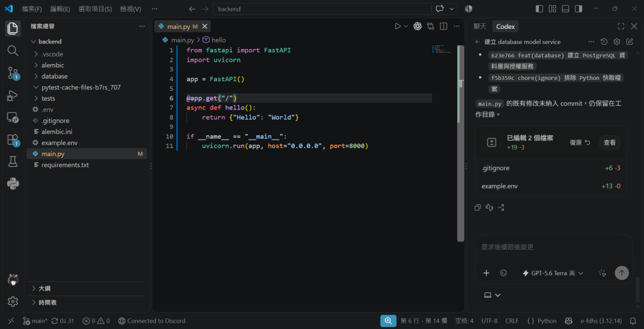Viewport: 644px width, 329px height.
Task: Expand the 時間表 timeline section
Action: 86,303
